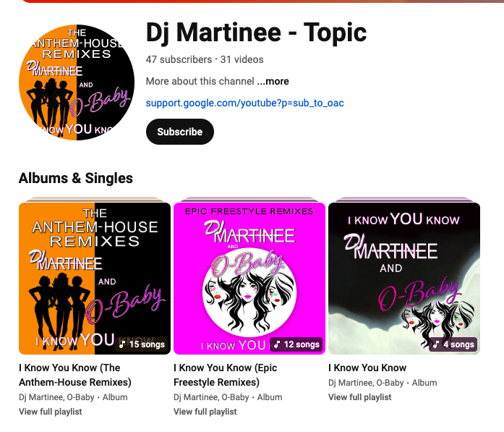Screen dimensions: 504x432
Task: Click Dj Martinee, O-Baby under the Epic Freestyle album
Action: (211, 397)
